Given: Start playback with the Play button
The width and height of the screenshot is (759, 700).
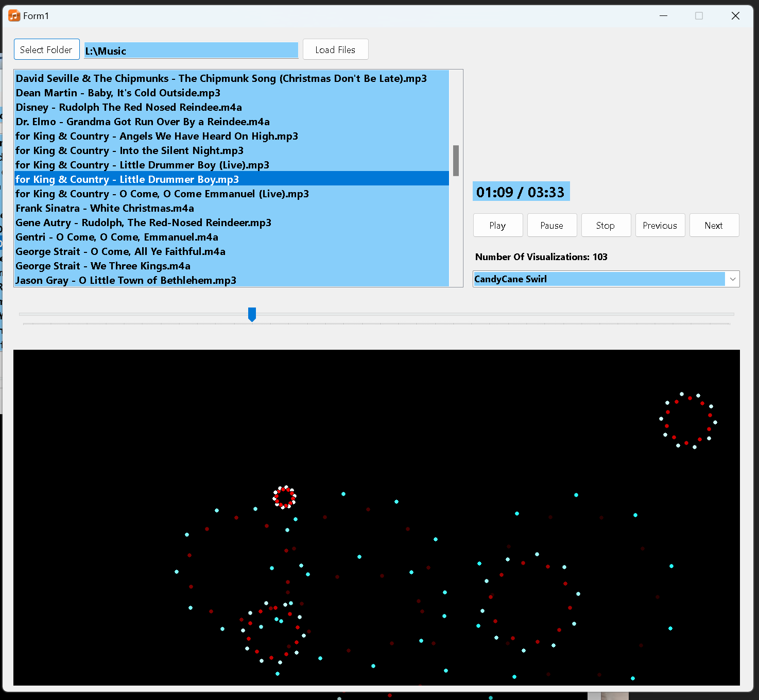Looking at the screenshot, I should point(498,225).
